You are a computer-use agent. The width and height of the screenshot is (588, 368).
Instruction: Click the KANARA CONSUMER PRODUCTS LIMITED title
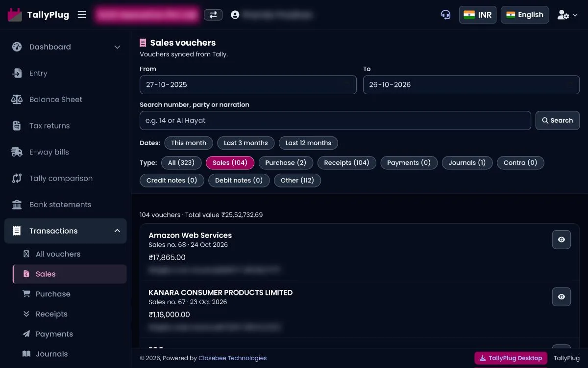(220, 292)
